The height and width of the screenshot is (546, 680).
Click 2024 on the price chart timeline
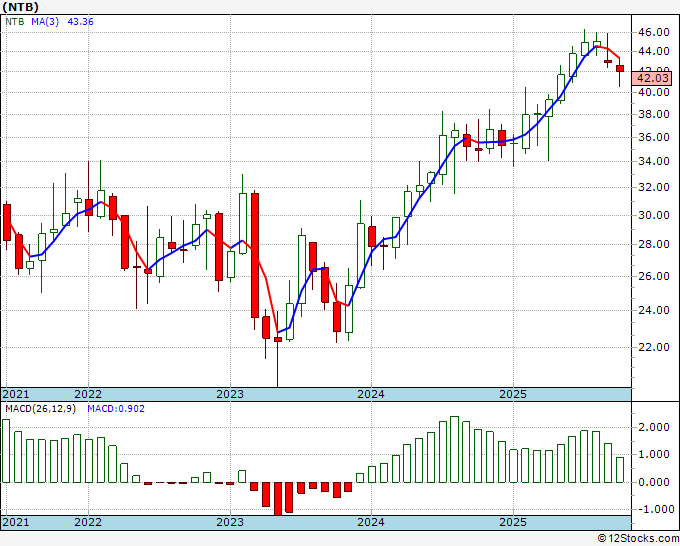(x=371, y=394)
